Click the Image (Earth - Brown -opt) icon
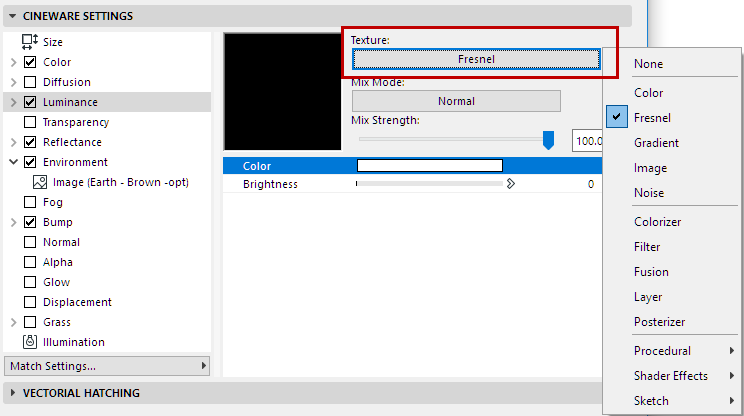The height and width of the screenshot is (416, 744). pos(40,182)
